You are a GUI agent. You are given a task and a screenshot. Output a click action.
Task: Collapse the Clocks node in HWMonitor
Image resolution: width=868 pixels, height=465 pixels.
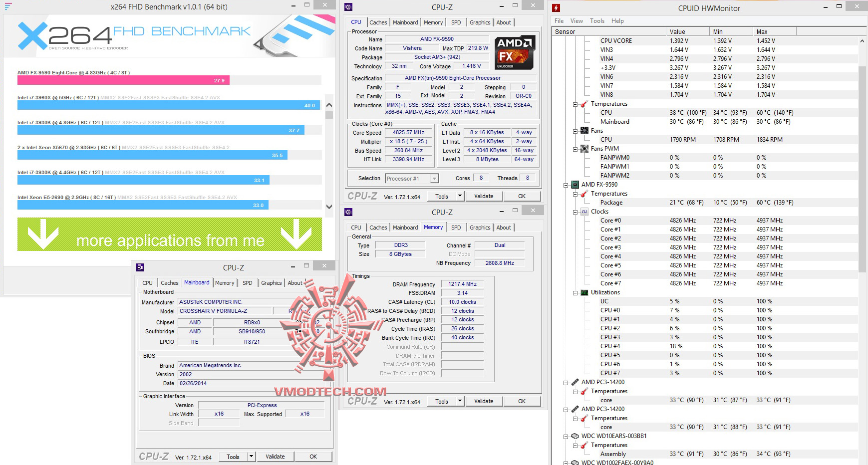575,212
